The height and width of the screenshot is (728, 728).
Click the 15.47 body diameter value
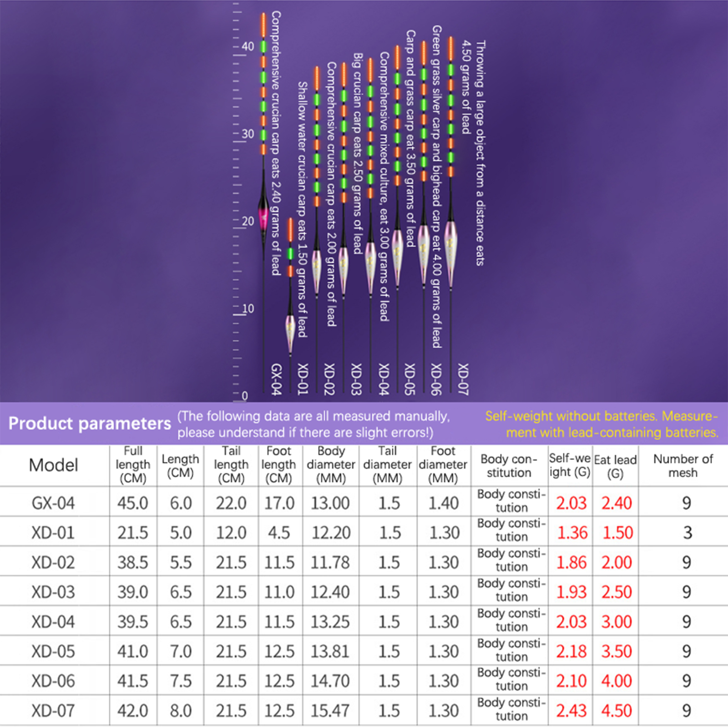(x=330, y=711)
